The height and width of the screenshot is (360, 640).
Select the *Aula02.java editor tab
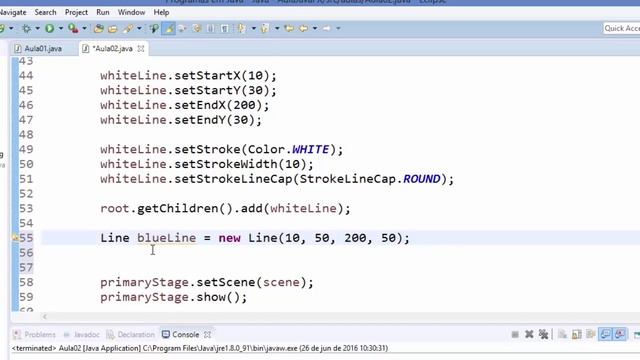[x=112, y=49]
